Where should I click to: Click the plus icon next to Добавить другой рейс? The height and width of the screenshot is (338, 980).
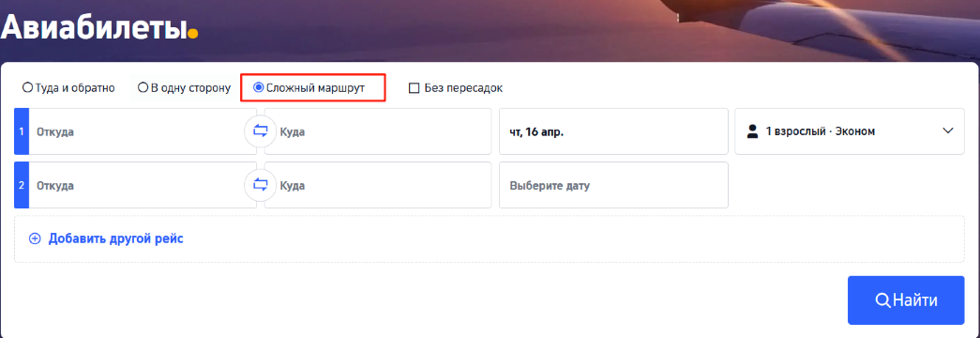click(x=35, y=238)
